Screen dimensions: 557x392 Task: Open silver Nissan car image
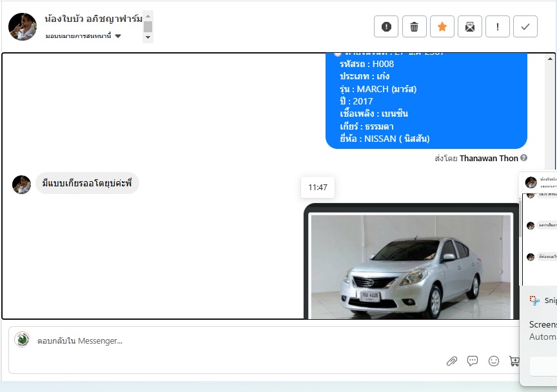[x=411, y=266]
